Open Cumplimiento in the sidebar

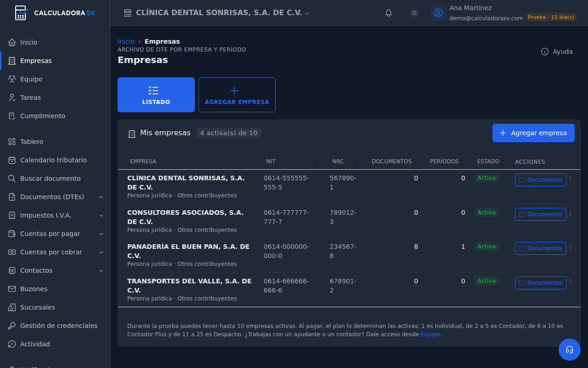55,116
